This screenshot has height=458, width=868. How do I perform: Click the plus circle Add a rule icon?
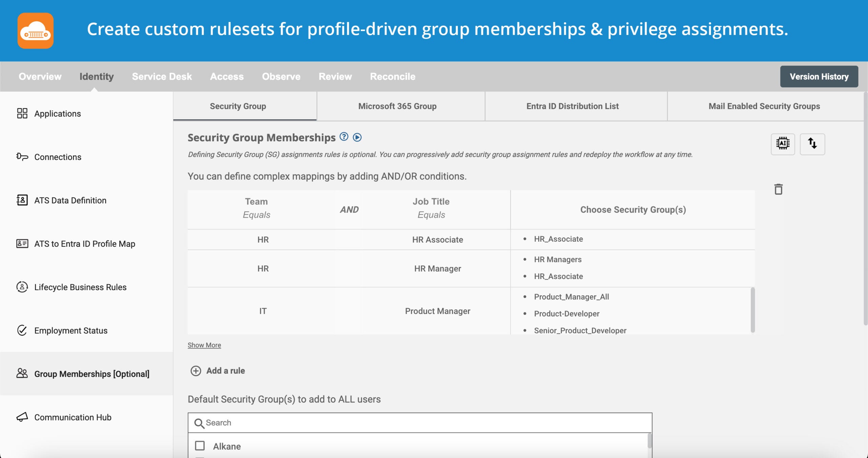tap(196, 371)
